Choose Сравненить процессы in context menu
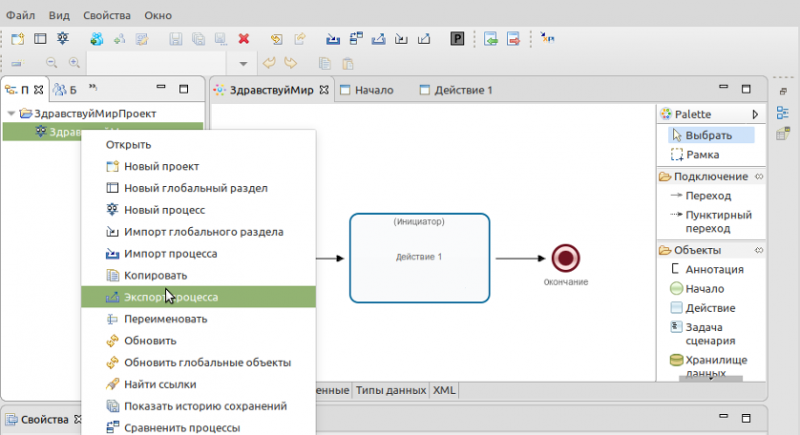The image size is (800, 435). [198, 427]
